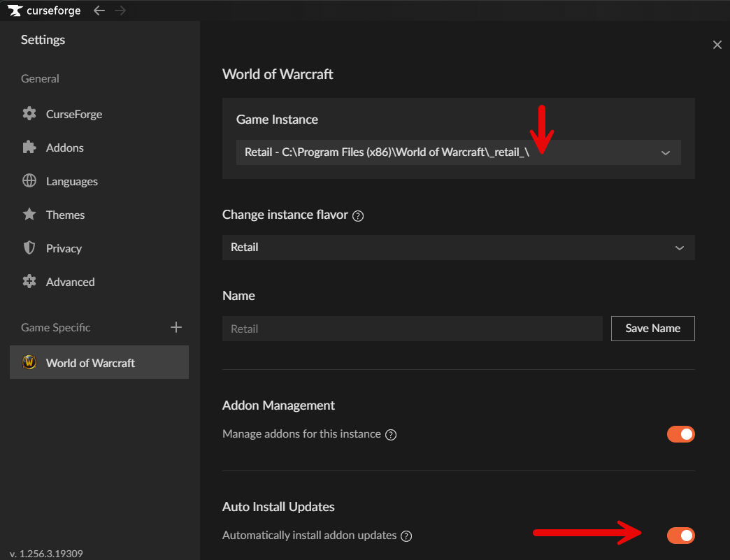Screen dimensions: 730x560
Task: Click help icon beside automatic addon updates
Action: tap(406, 536)
